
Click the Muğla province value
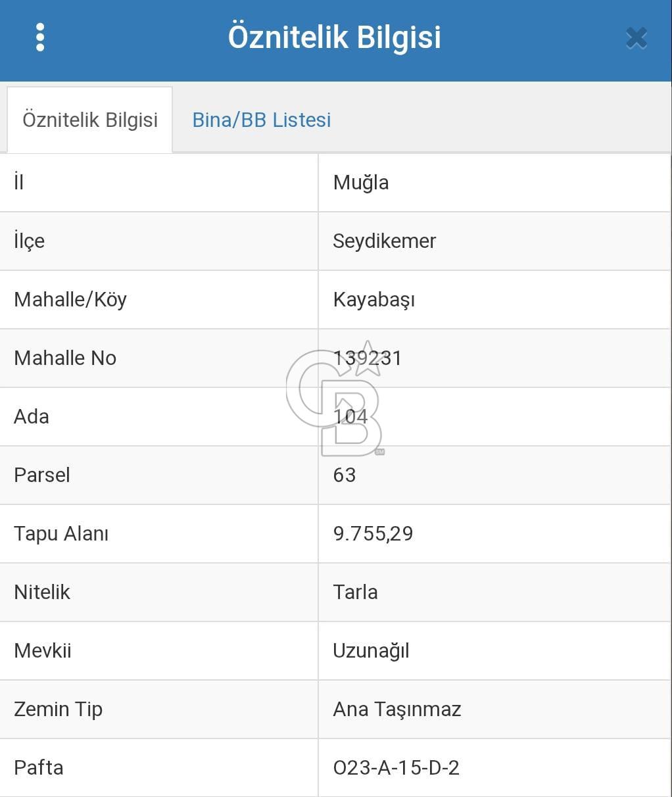(x=360, y=182)
